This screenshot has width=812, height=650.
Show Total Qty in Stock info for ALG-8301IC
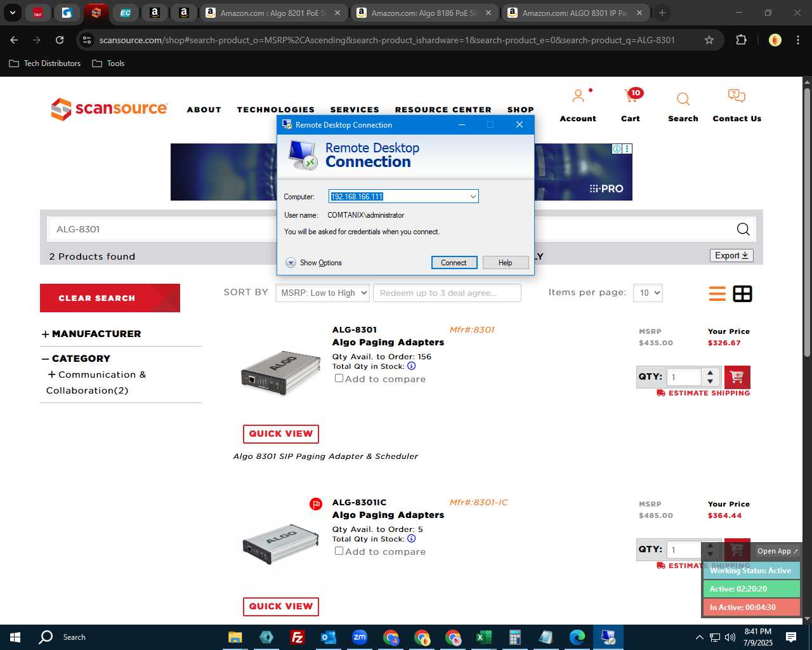411,539
